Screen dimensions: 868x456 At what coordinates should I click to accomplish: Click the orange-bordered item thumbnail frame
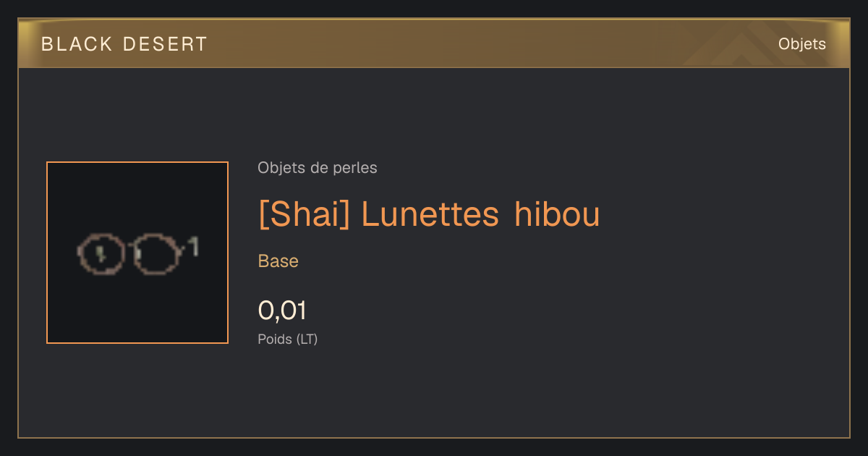point(137,253)
